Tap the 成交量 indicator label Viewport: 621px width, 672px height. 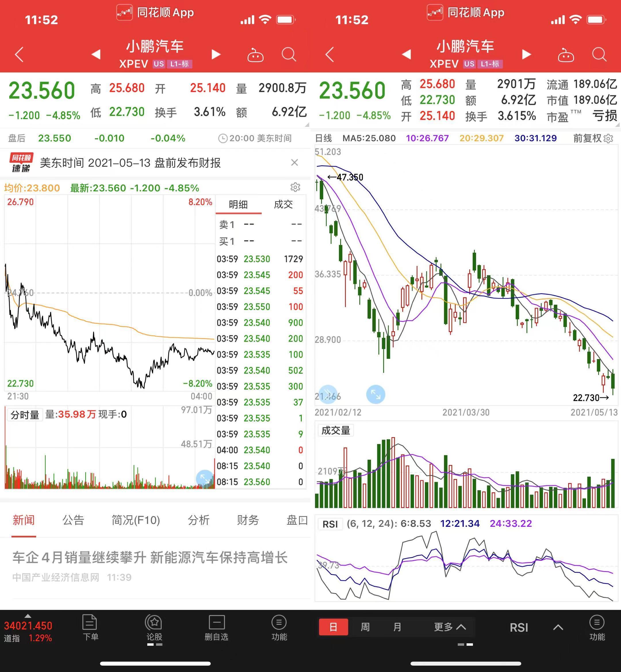(335, 430)
